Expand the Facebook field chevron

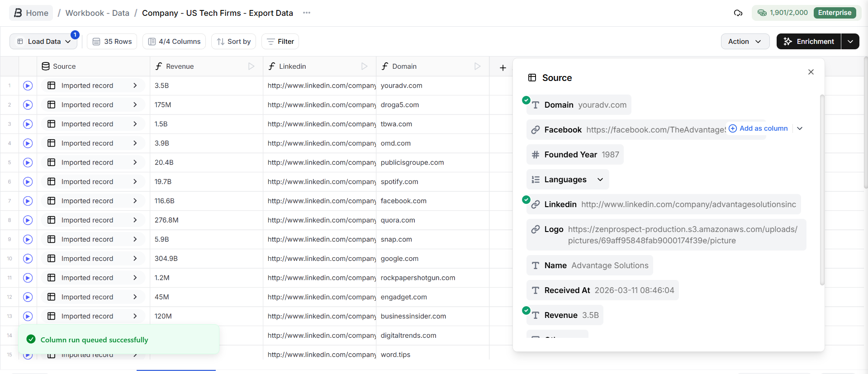click(800, 128)
